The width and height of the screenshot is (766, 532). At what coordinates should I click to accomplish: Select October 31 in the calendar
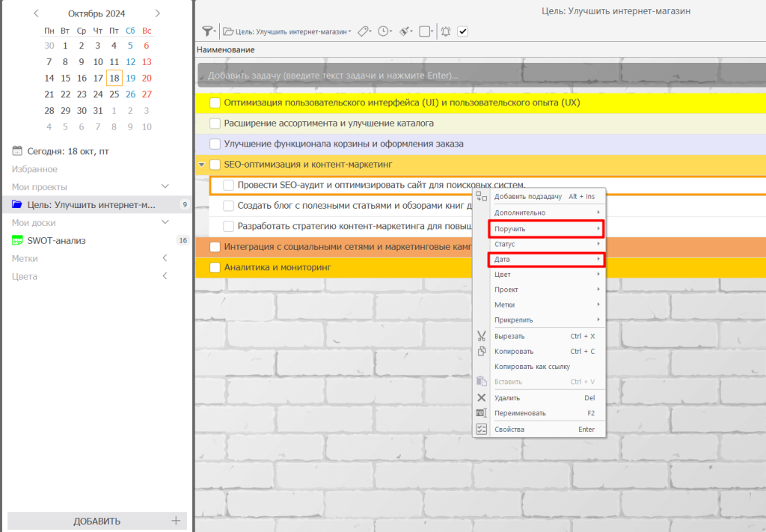click(x=98, y=111)
